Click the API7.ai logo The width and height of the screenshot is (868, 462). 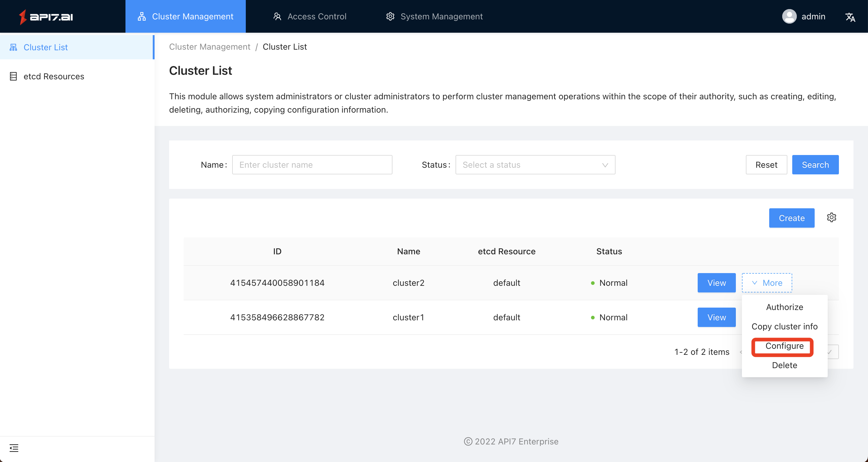click(x=46, y=17)
